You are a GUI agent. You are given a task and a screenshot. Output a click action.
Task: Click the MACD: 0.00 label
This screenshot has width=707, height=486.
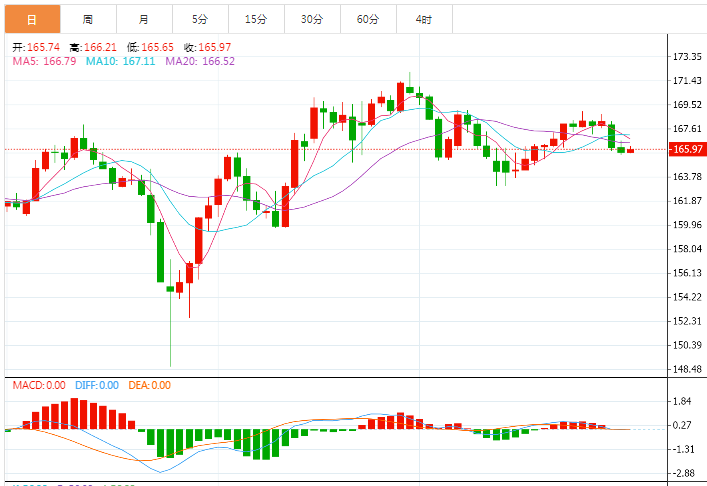(39, 385)
